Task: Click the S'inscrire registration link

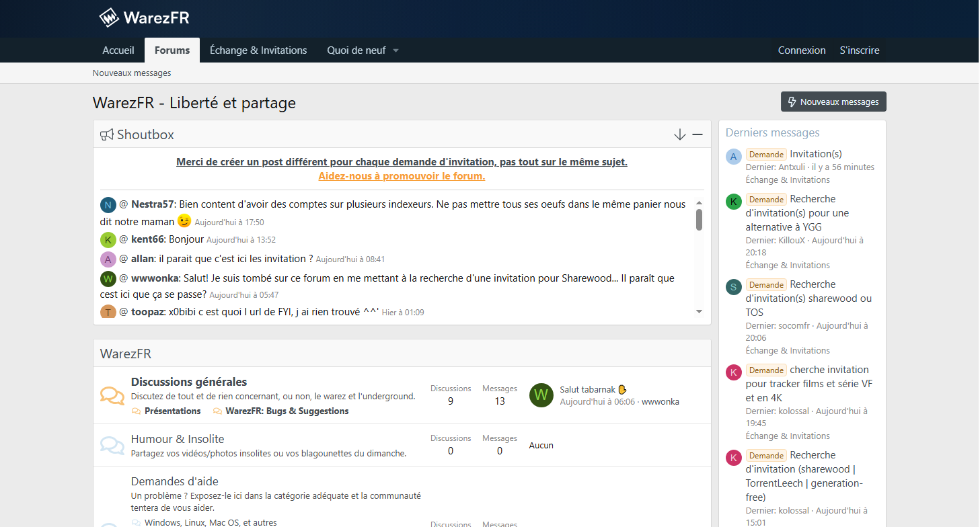Action: click(859, 50)
